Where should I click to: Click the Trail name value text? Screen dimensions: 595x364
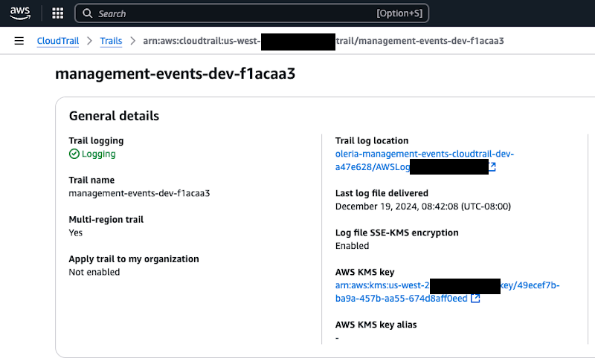coord(139,193)
